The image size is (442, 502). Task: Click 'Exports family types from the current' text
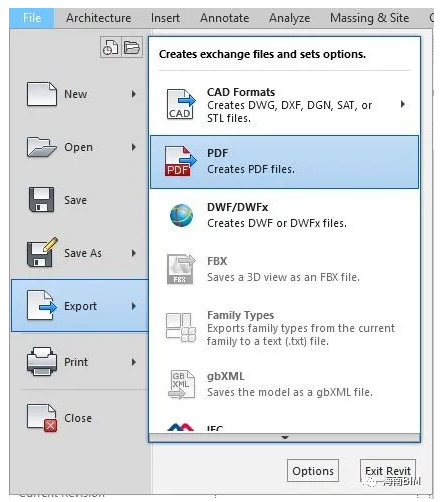(x=301, y=328)
